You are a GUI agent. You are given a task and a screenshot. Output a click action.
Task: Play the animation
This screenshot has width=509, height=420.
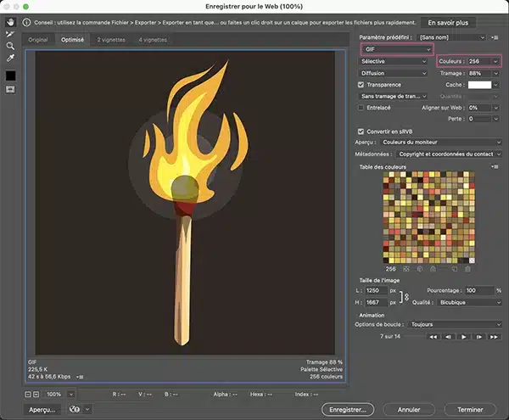tap(463, 337)
